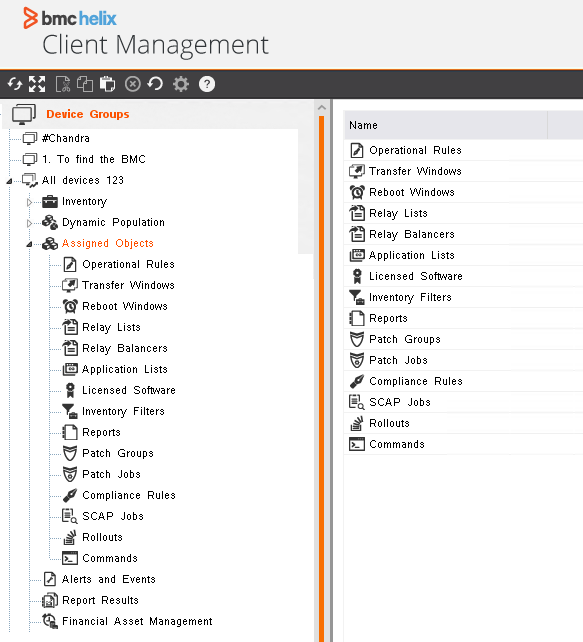
Task: Click the sync arrows toolbar icon
Action: pos(15,84)
